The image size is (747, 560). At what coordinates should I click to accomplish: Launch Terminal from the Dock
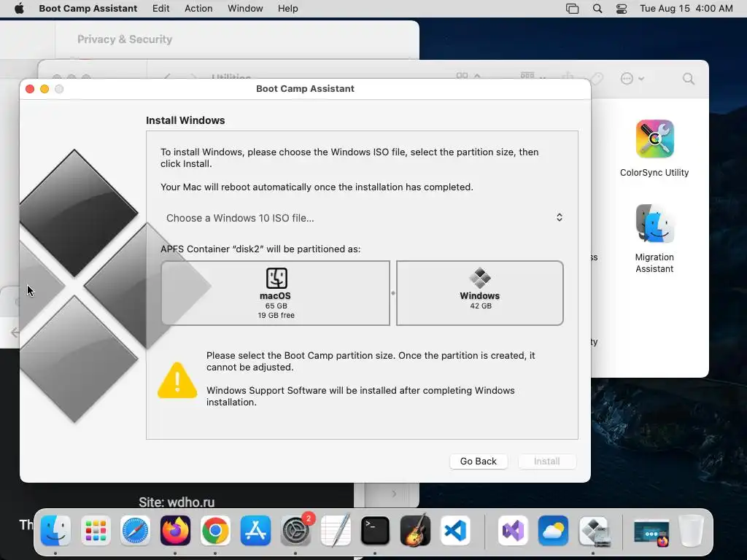(x=376, y=531)
